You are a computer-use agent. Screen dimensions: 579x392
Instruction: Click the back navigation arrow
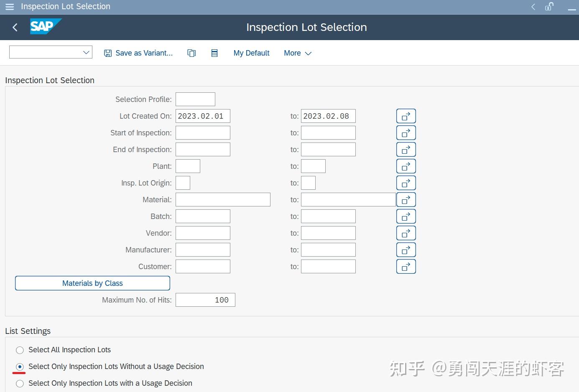tap(15, 27)
